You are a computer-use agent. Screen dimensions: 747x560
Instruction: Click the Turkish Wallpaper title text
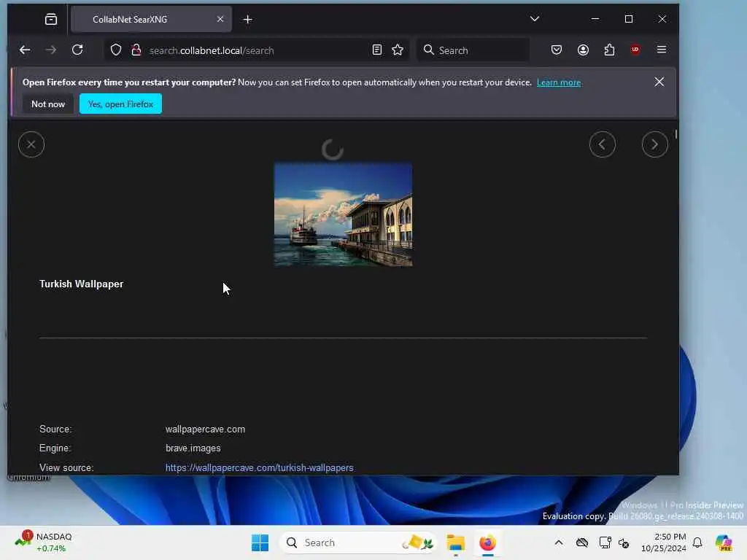point(82,284)
